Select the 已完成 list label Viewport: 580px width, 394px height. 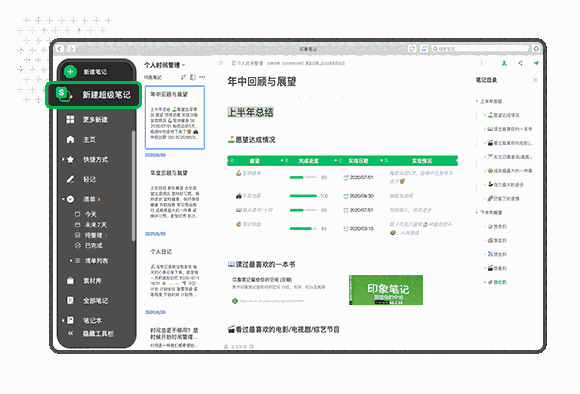(94, 245)
